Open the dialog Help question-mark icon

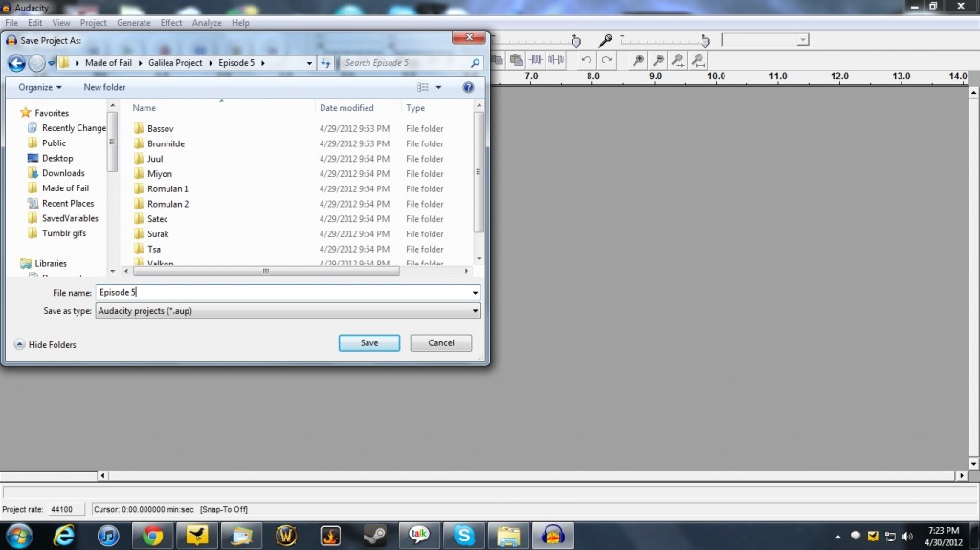[468, 87]
